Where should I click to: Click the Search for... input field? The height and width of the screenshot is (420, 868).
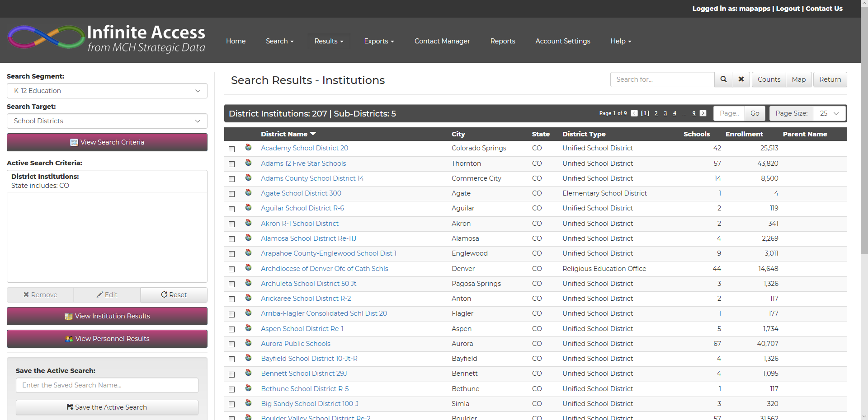coord(662,79)
